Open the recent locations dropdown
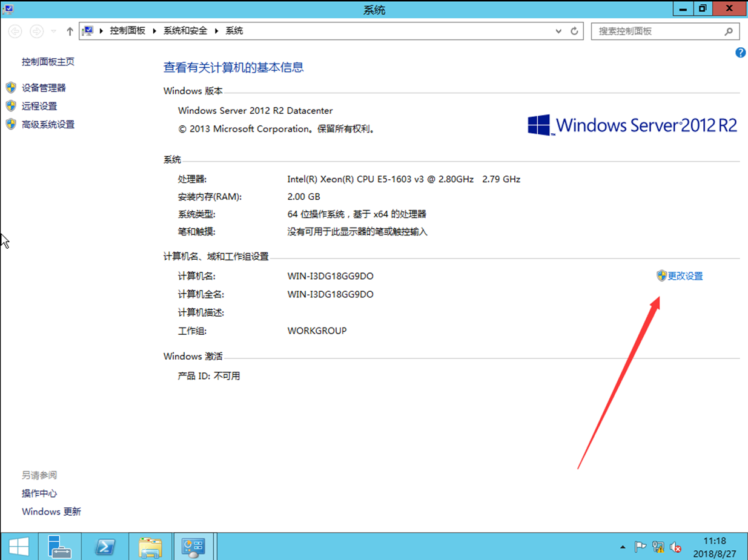 [53, 31]
